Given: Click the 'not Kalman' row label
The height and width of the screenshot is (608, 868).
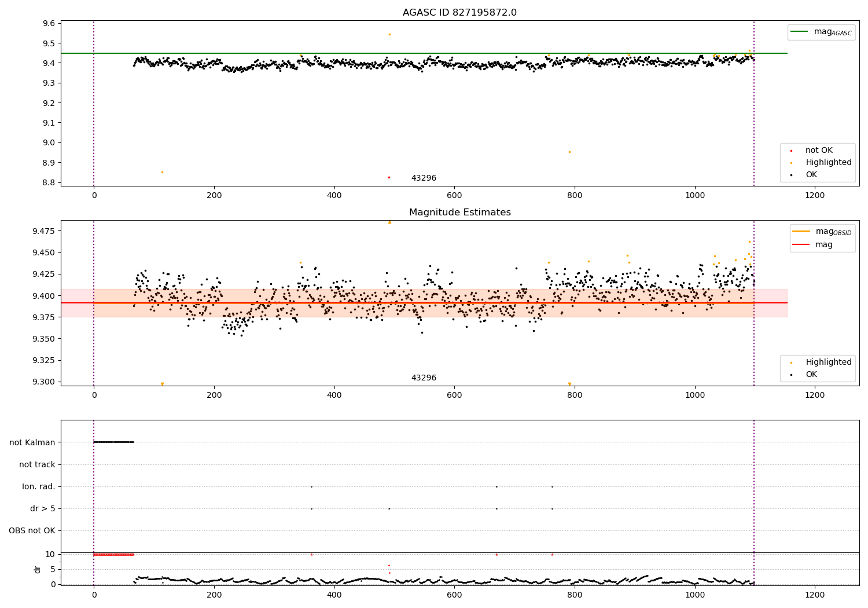Looking at the screenshot, I should point(32,442).
